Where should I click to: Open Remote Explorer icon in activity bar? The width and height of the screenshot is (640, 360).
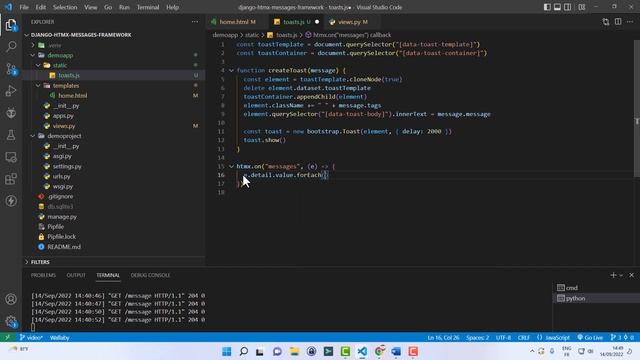(11, 157)
